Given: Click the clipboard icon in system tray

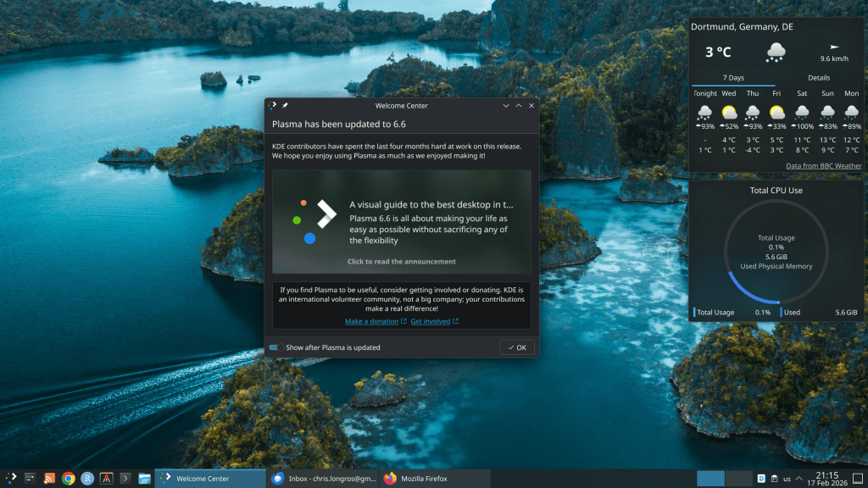Looking at the screenshot, I should coord(773,479).
